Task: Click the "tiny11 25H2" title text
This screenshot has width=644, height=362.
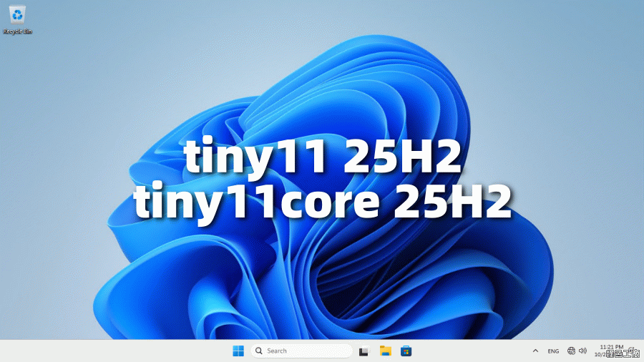Action: pos(322,159)
